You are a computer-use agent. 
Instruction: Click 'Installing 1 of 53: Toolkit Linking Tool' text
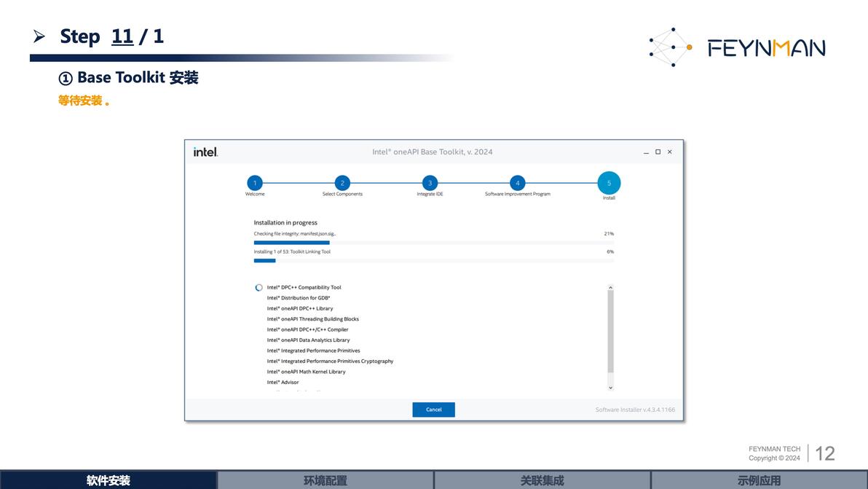(x=292, y=251)
